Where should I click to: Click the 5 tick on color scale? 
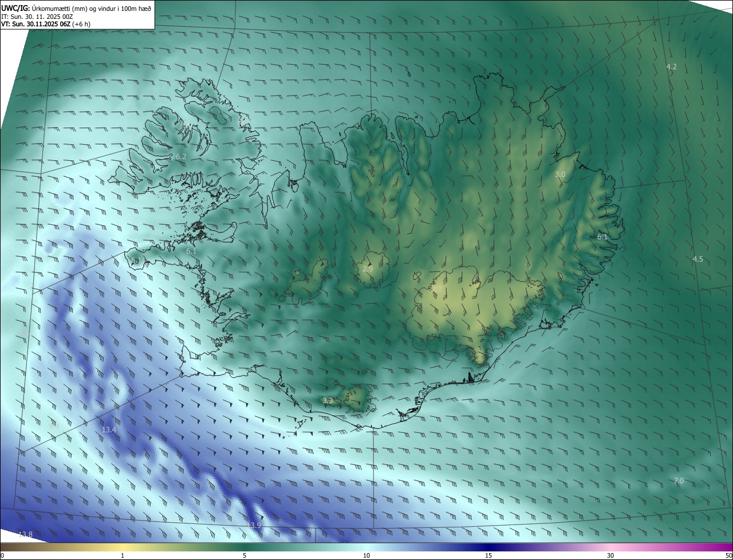245,555
